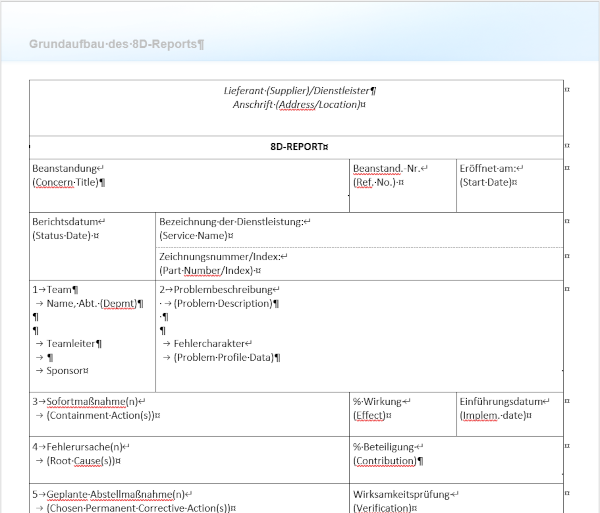
Task: Place cursor in 'Zeichnungsnummer/Index' cell
Action: click(x=223, y=263)
